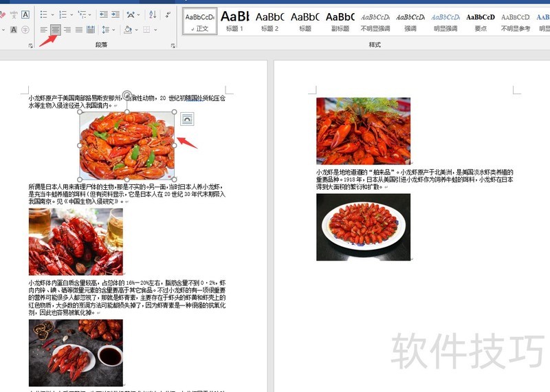The image size is (550, 392).
Task: Open bullet list style dropdown arrow
Action: [x=53, y=14]
